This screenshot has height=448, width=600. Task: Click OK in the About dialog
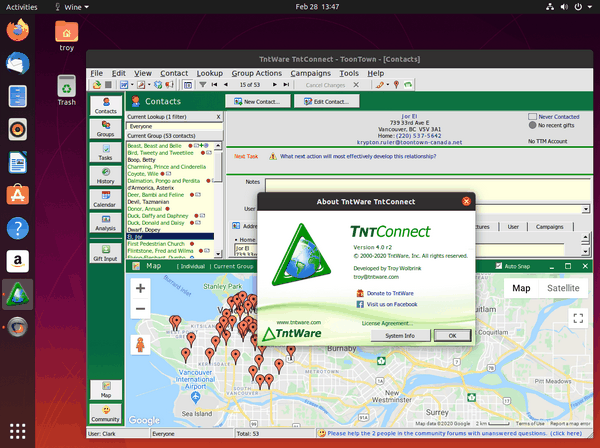[x=452, y=336]
